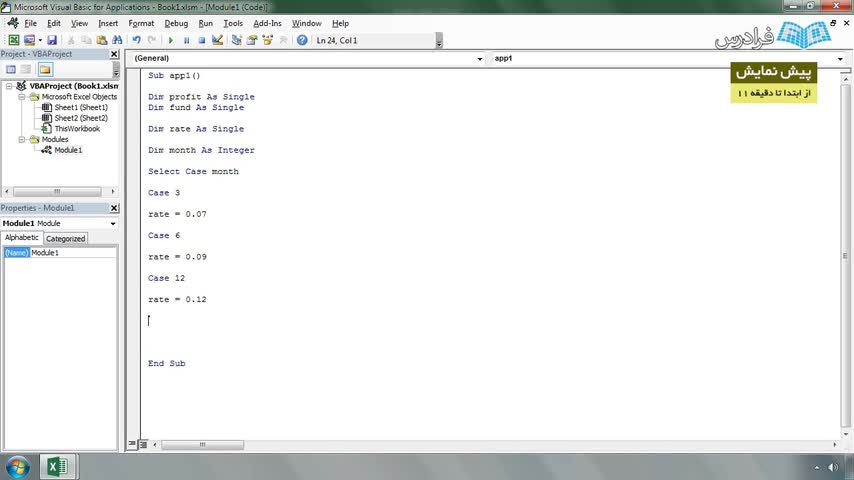This screenshot has width=854, height=480.
Task: Open the Edit menu
Action: pos(54,23)
